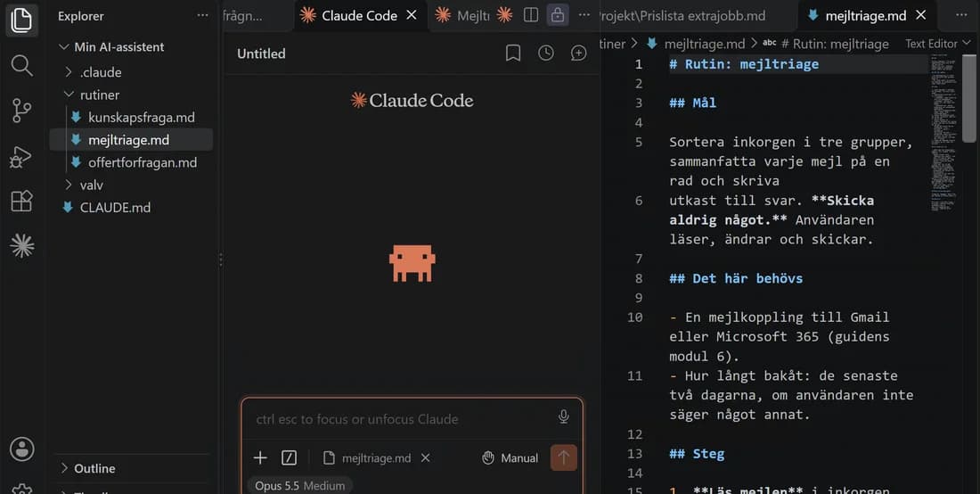Click the '# Rutin: mejltriage' title line

[744, 64]
